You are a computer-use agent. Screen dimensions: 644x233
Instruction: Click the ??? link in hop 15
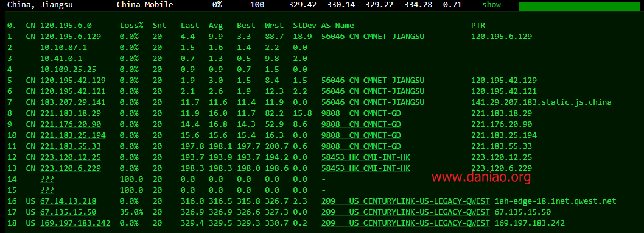pos(47,190)
